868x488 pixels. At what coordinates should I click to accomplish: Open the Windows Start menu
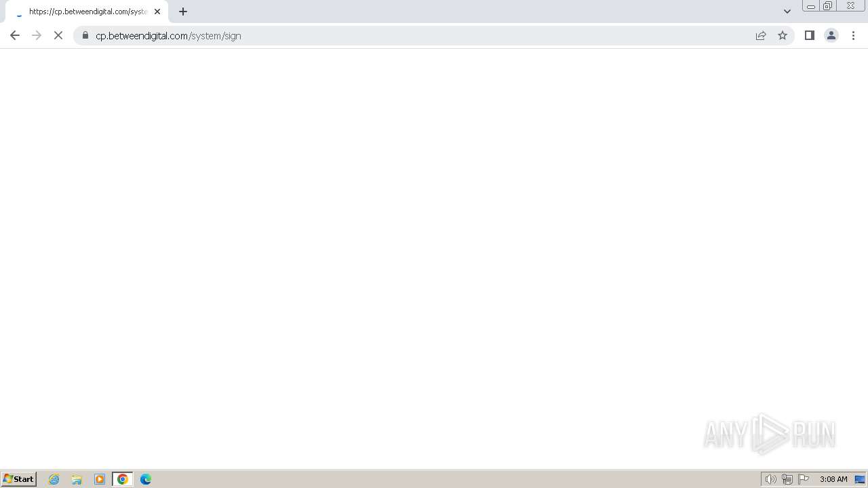tap(19, 479)
